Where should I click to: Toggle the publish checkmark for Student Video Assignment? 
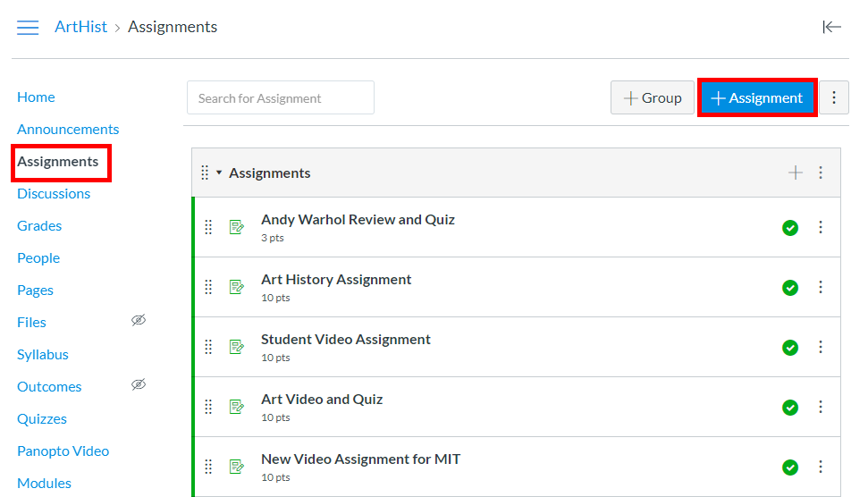tap(789, 348)
